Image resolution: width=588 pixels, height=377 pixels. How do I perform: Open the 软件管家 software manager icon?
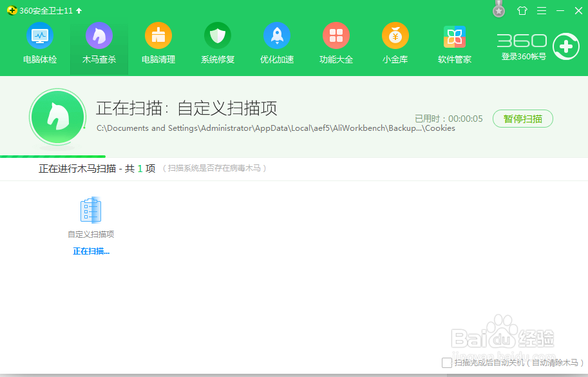(455, 37)
